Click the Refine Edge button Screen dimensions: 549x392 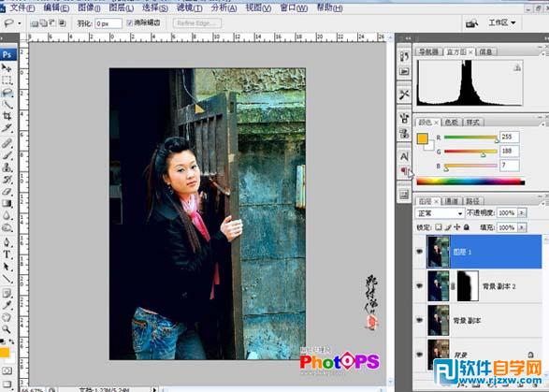click(x=197, y=23)
